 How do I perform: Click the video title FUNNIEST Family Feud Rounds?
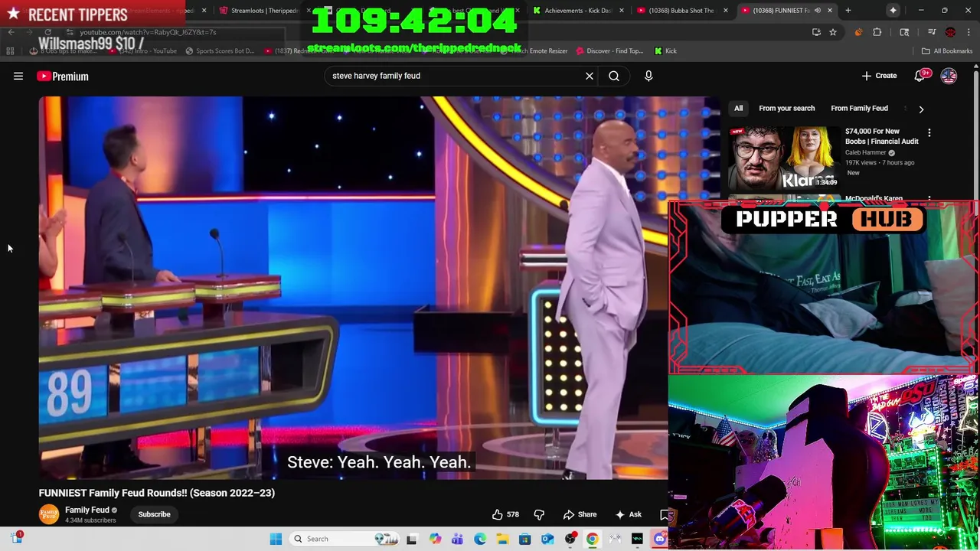(157, 493)
